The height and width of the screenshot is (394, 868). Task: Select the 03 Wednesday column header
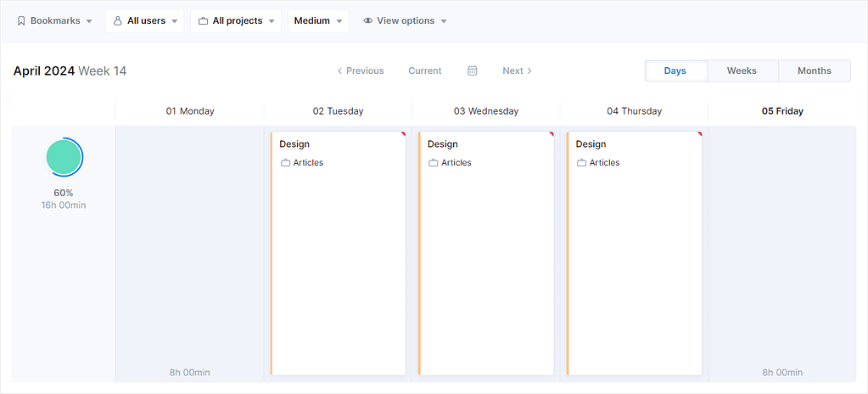pyautogui.click(x=486, y=111)
